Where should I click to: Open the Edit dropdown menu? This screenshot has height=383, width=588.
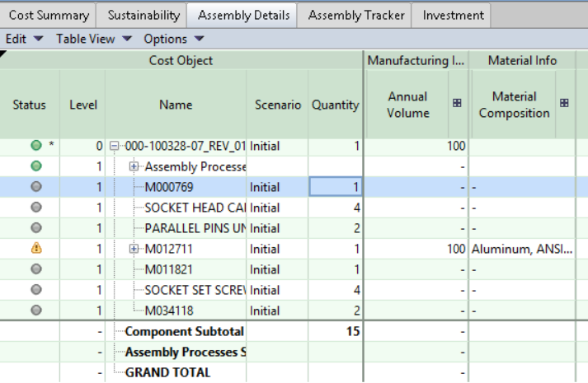click(24, 39)
